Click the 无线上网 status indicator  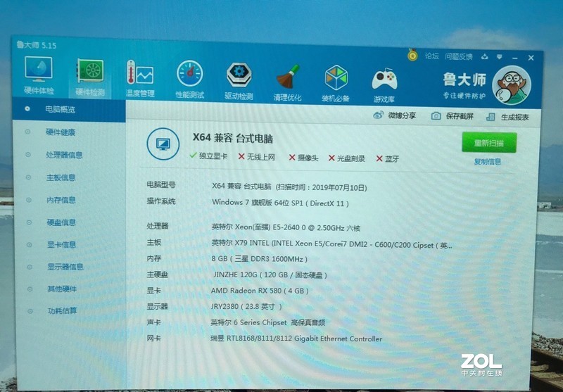[x=256, y=157]
